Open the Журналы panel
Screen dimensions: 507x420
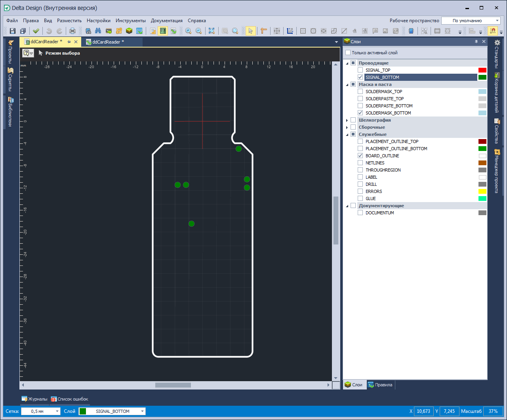[x=34, y=399]
